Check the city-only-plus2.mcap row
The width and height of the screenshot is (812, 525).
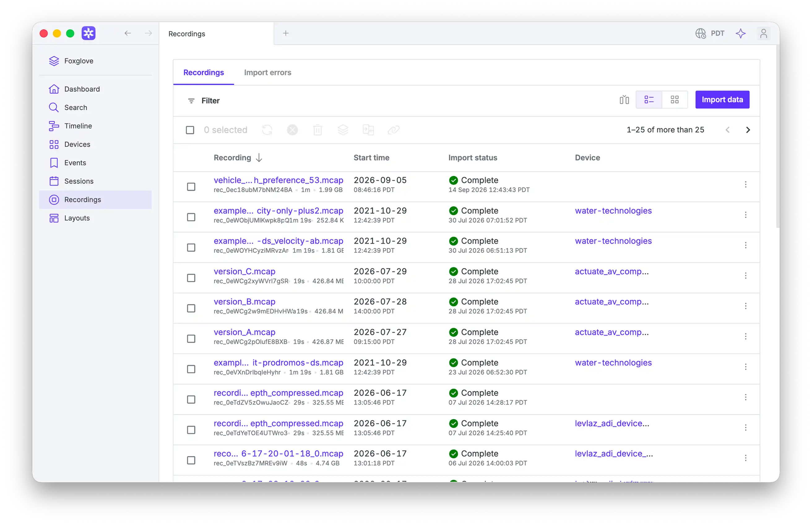(191, 217)
